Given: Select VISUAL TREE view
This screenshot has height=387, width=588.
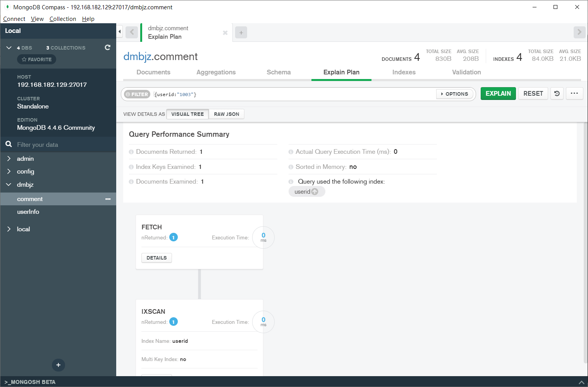Looking at the screenshot, I should coord(187,114).
